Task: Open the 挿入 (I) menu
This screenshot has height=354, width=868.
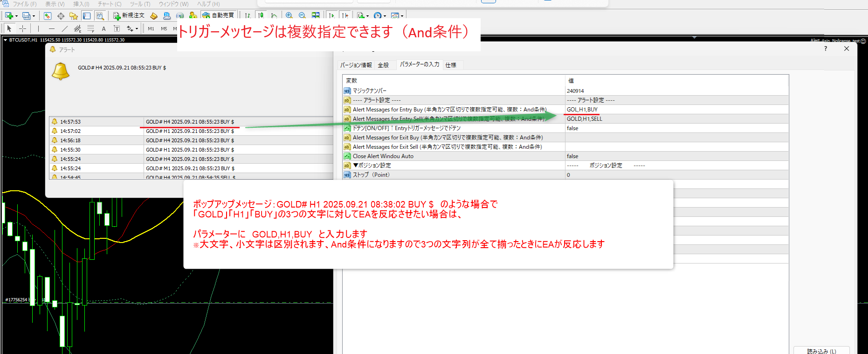Action: pos(81,4)
